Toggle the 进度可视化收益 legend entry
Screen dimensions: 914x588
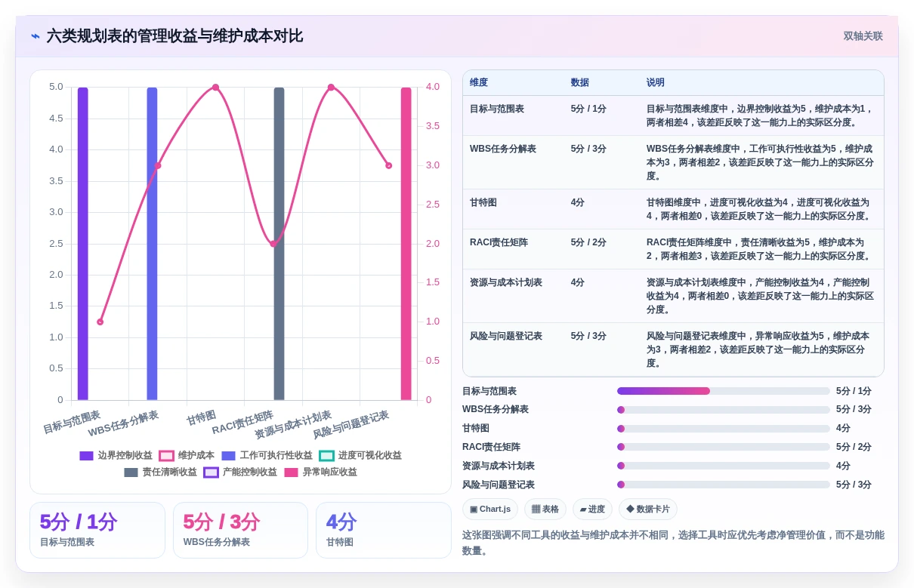[360, 456]
